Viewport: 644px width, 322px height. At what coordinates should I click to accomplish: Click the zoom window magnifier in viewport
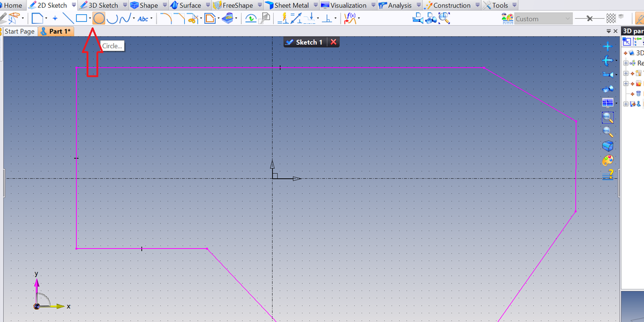(x=607, y=117)
